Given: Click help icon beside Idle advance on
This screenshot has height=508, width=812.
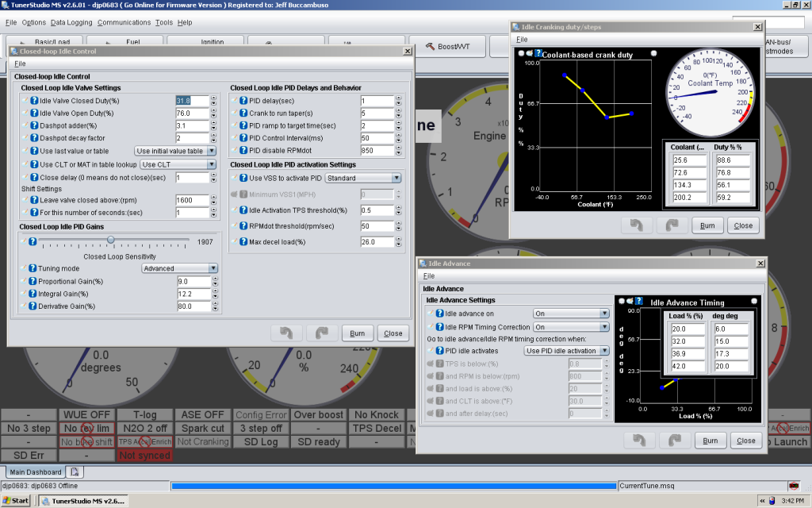Looking at the screenshot, I should (x=440, y=314).
